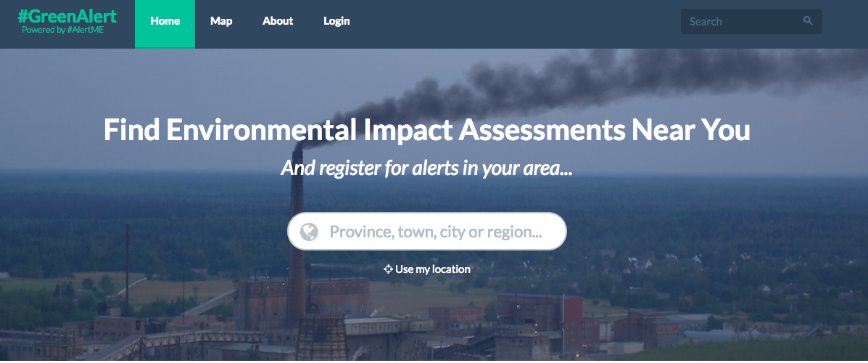Select Login in the navigation bar
This screenshot has height=363, width=868.
pos(336,21)
